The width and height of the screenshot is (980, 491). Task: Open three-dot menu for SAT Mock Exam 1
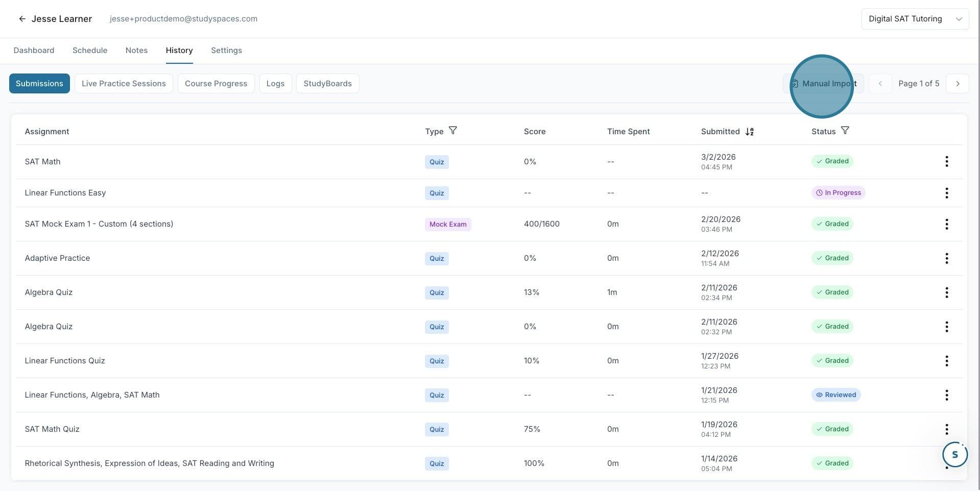946,224
